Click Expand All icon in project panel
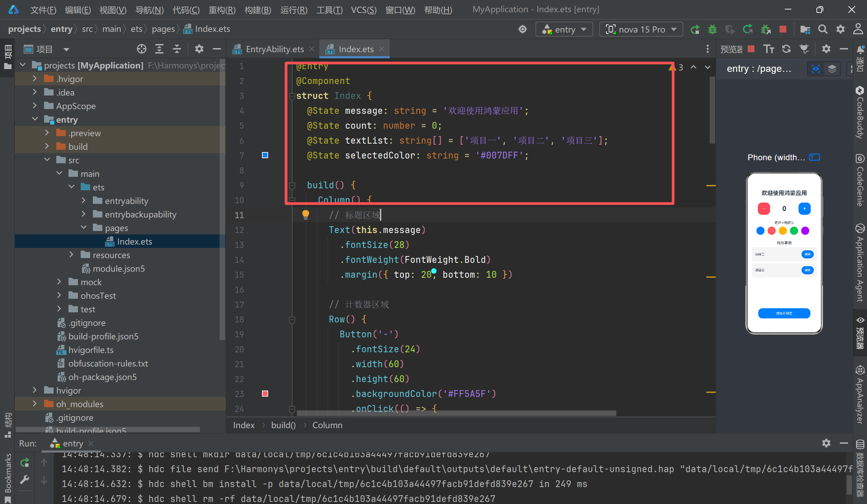This screenshot has width=867, height=504. pyautogui.click(x=159, y=49)
